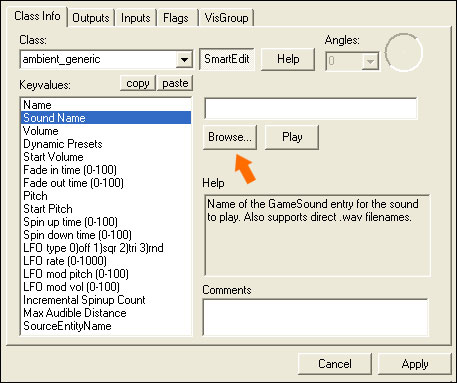Click the copy keyvalues button
The height and width of the screenshot is (383, 457).
pyautogui.click(x=138, y=83)
